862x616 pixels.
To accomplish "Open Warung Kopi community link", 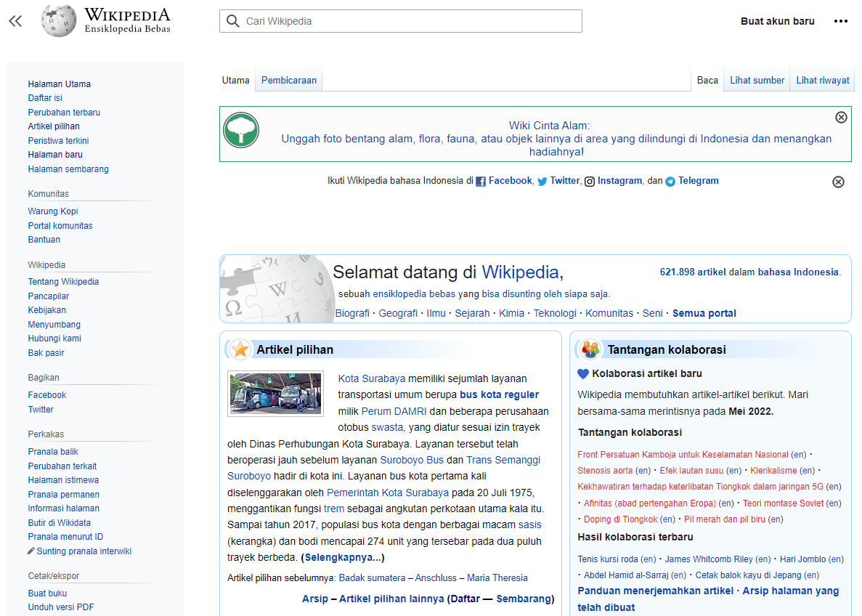I will (x=53, y=211).
